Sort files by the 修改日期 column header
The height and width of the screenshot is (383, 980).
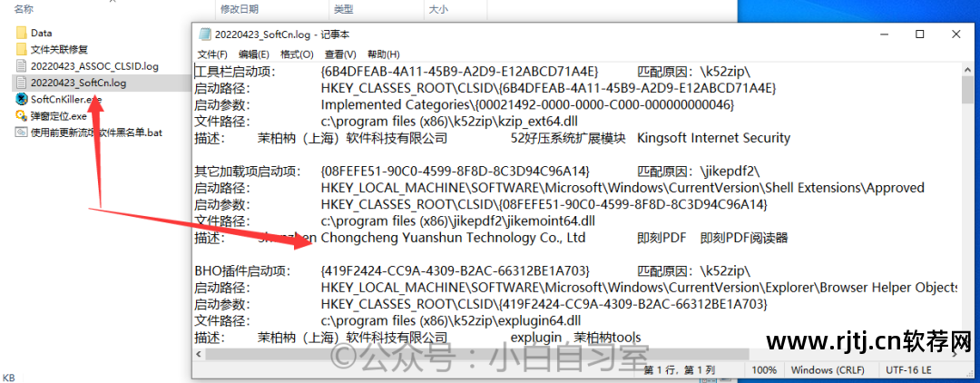coord(240,9)
